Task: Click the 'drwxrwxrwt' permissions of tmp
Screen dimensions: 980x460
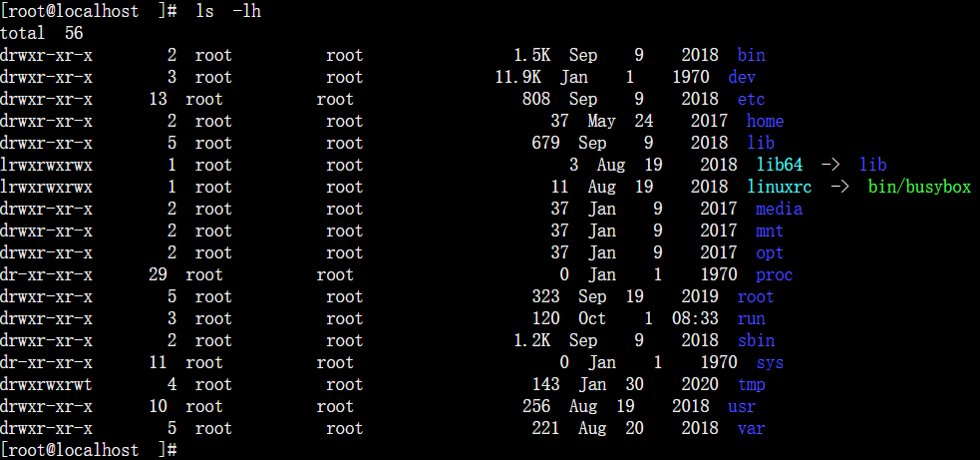Action: coord(46,384)
